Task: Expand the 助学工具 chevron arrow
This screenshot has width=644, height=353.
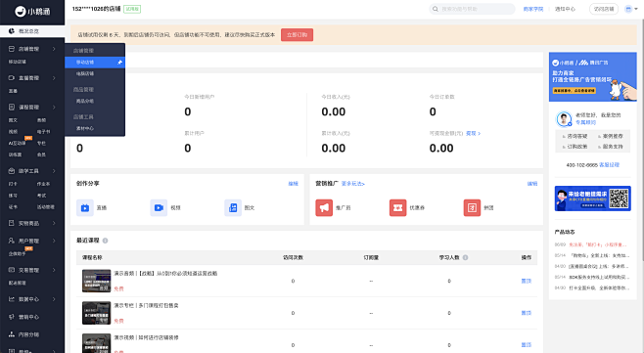Action: [54, 171]
